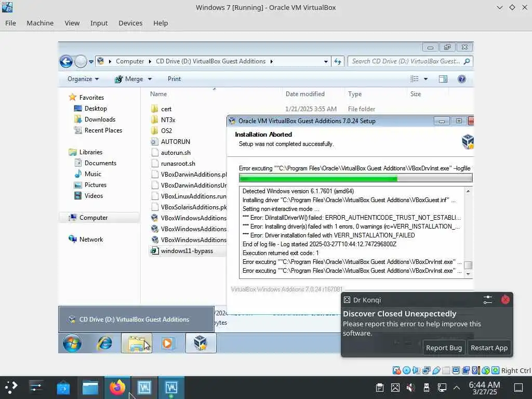Open Windows Media Player taskbar icon

click(x=167, y=343)
